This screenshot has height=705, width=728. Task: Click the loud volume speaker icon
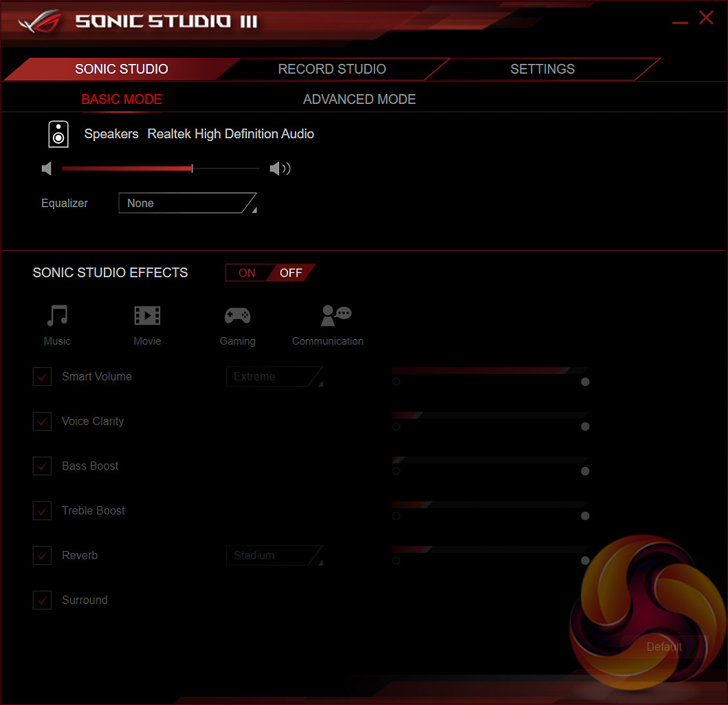coord(280,169)
